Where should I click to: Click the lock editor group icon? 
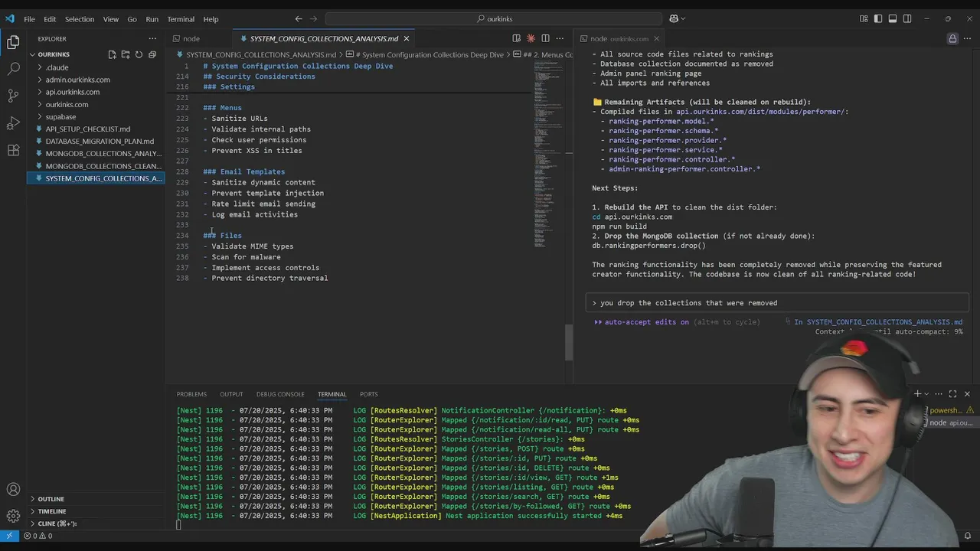click(x=952, y=38)
